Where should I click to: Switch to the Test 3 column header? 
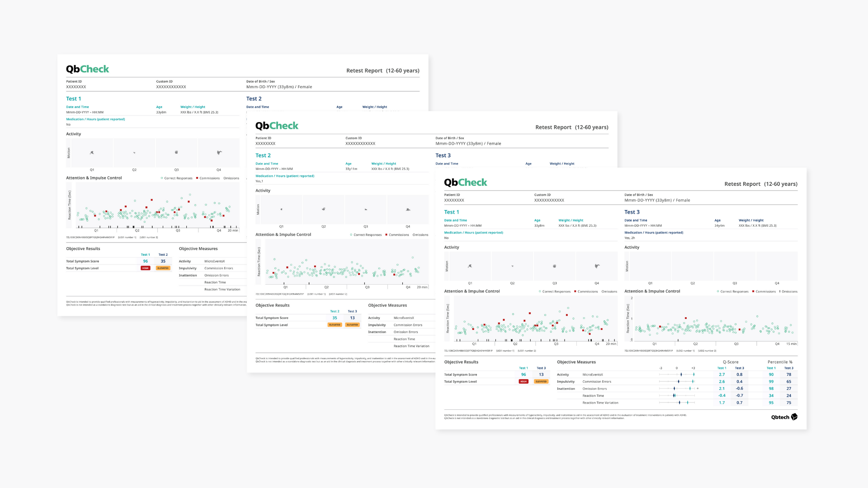point(541,368)
